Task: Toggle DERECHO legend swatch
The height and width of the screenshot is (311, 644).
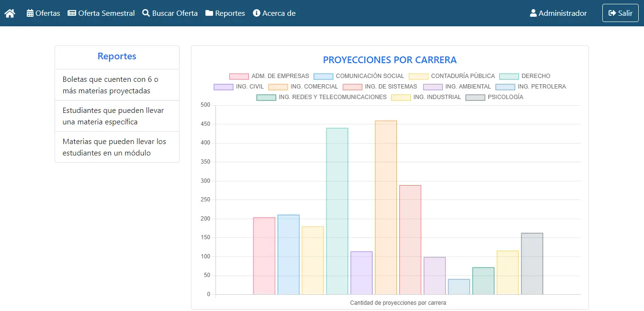Action: tap(509, 77)
